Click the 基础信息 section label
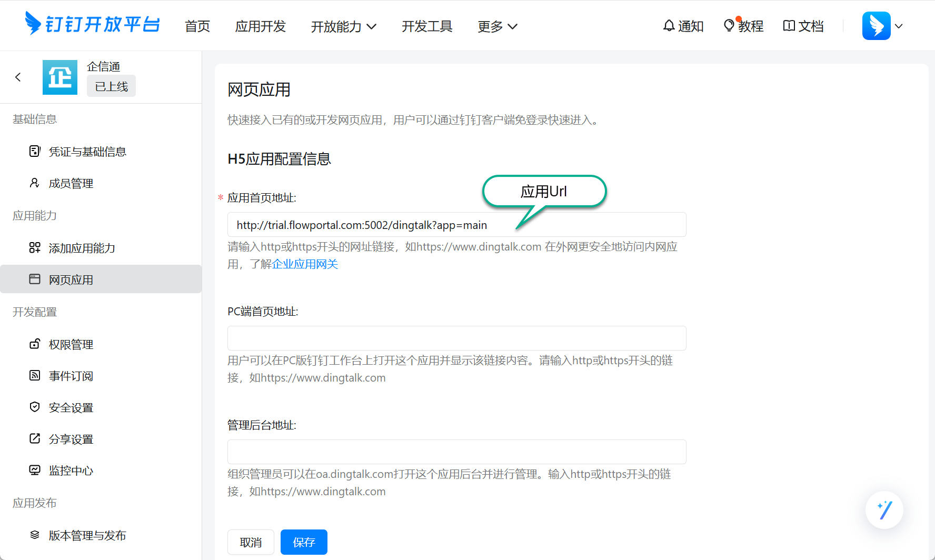935x560 pixels. click(x=35, y=119)
